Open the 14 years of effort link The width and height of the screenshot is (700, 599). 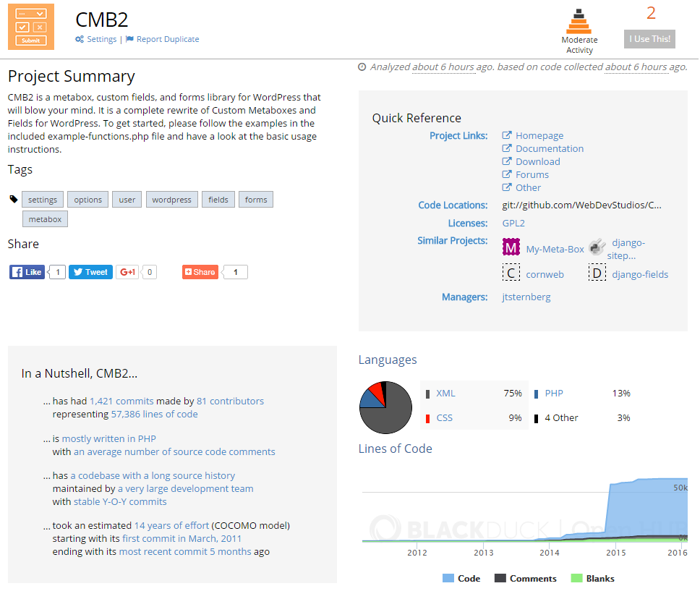click(171, 525)
